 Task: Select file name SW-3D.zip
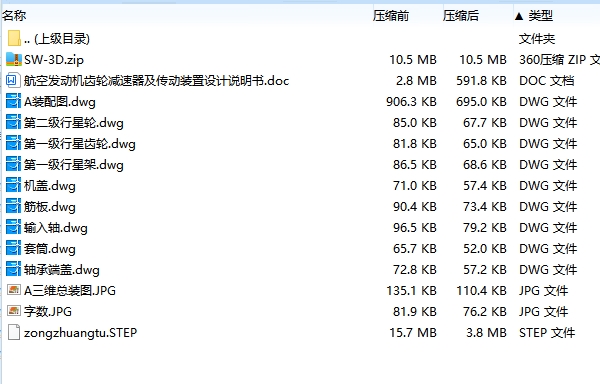click(54, 60)
